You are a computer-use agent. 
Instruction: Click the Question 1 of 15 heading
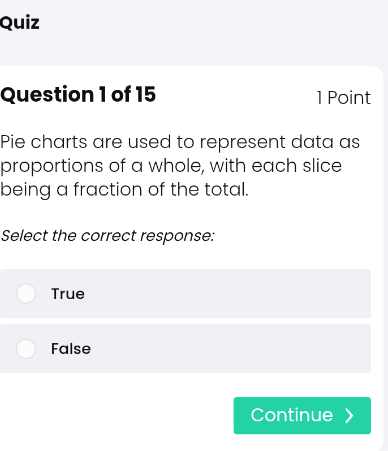(78, 95)
